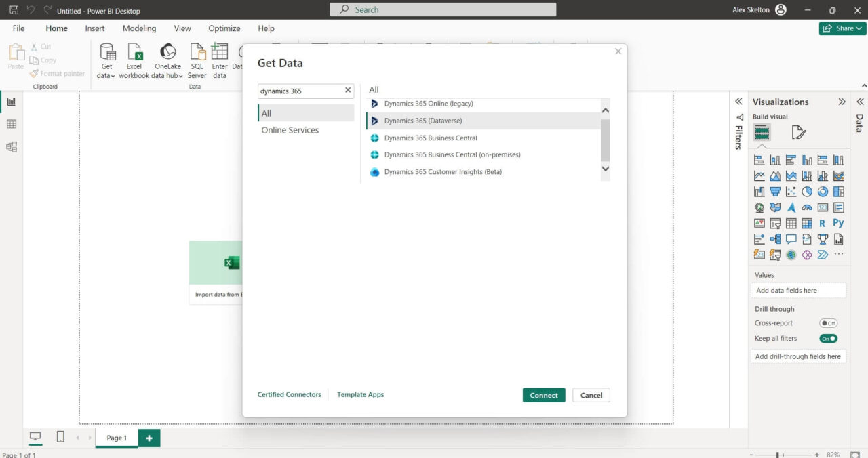The height and width of the screenshot is (458, 868).
Task: Select the Excel workbook ribbon icon
Action: click(x=134, y=61)
